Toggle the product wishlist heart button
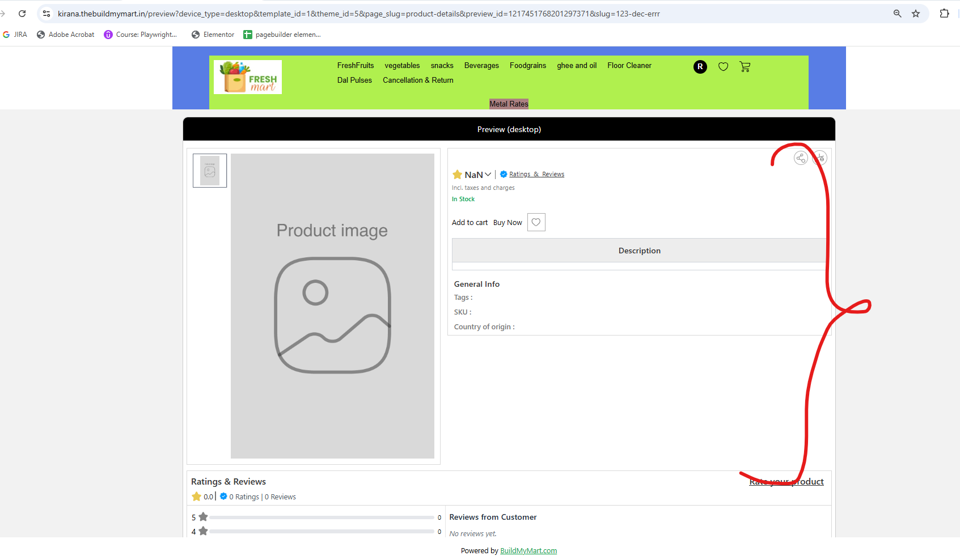The width and height of the screenshot is (960, 560). [x=536, y=222]
